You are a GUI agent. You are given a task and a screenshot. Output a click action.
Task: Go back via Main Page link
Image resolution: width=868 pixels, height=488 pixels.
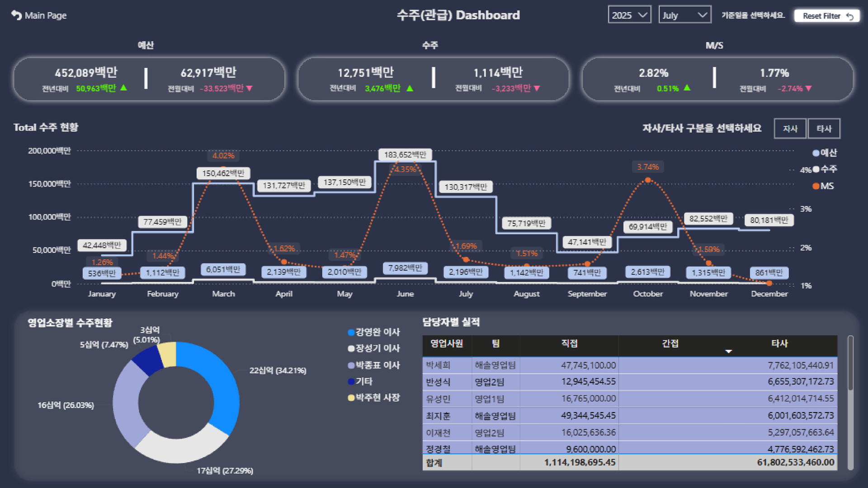46,15
